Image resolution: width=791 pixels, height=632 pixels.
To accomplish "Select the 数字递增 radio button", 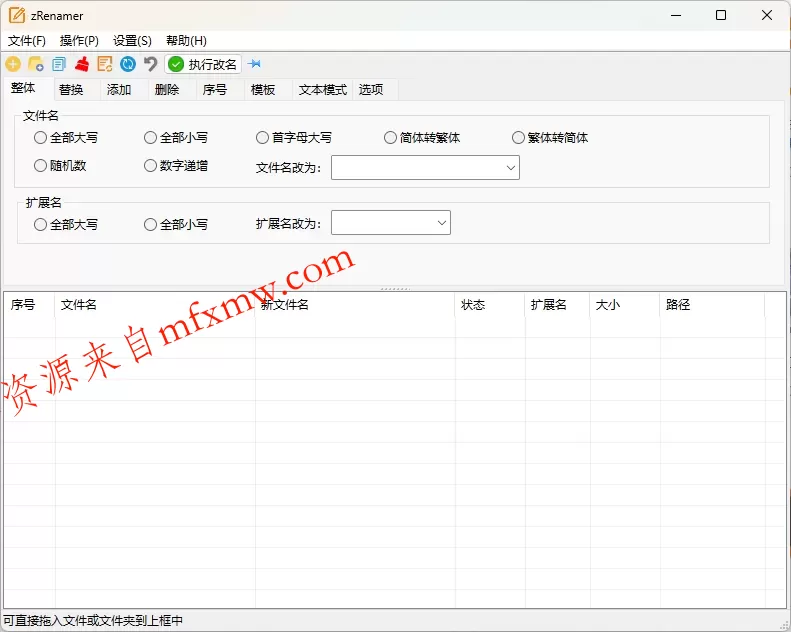I will tap(176, 165).
